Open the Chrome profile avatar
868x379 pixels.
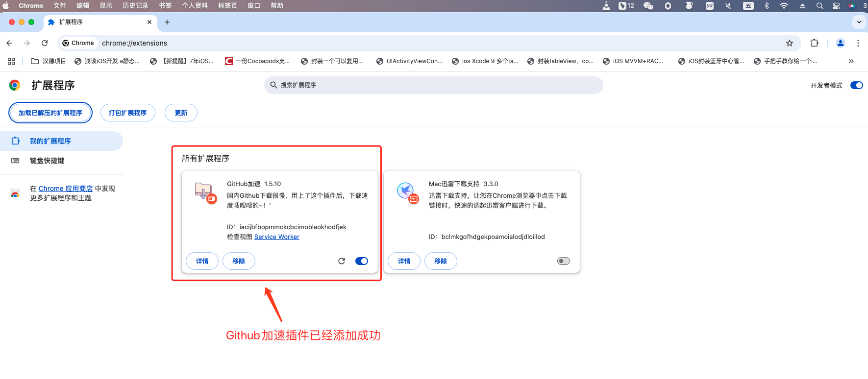[841, 43]
